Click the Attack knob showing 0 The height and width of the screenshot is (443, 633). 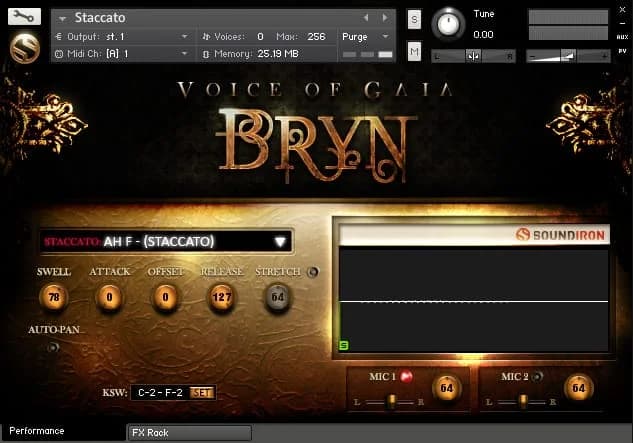point(109,297)
